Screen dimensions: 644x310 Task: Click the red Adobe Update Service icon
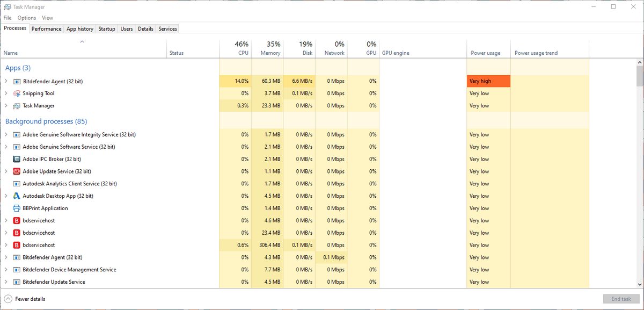(x=17, y=171)
